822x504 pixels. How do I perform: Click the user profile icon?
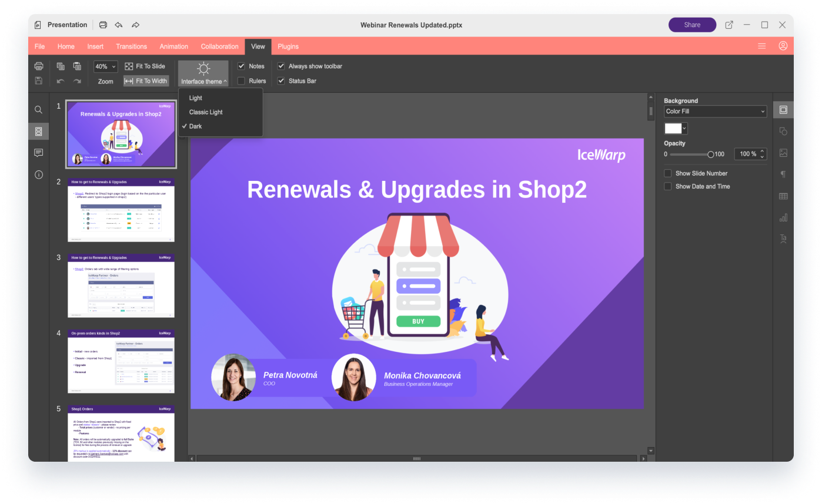783,46
